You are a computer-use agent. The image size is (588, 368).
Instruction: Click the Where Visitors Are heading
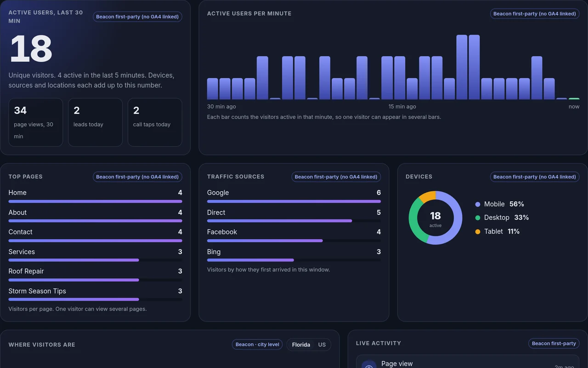pyautogui.click(x=42, y=345)
